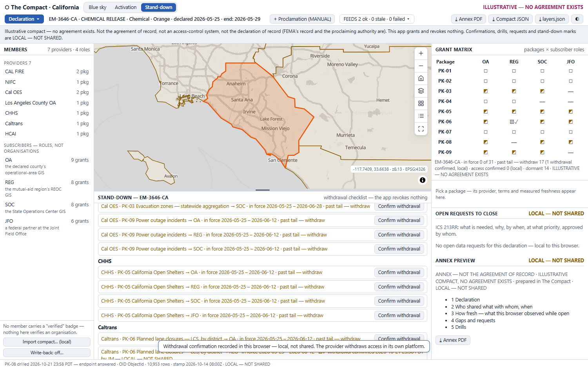The height and width of the screenshot is (368, 588).
Task: Select the PK-08 package row label
Action: (x=445, y=142)
